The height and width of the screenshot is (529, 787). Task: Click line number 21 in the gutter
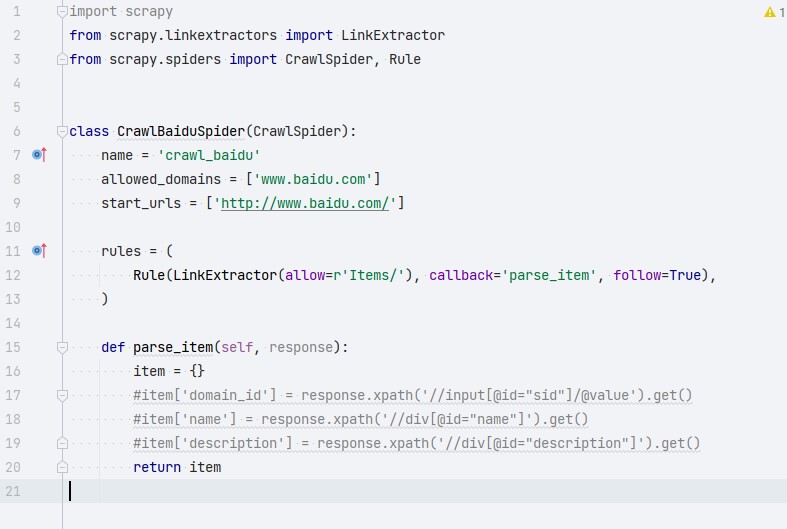coord(14,491)
